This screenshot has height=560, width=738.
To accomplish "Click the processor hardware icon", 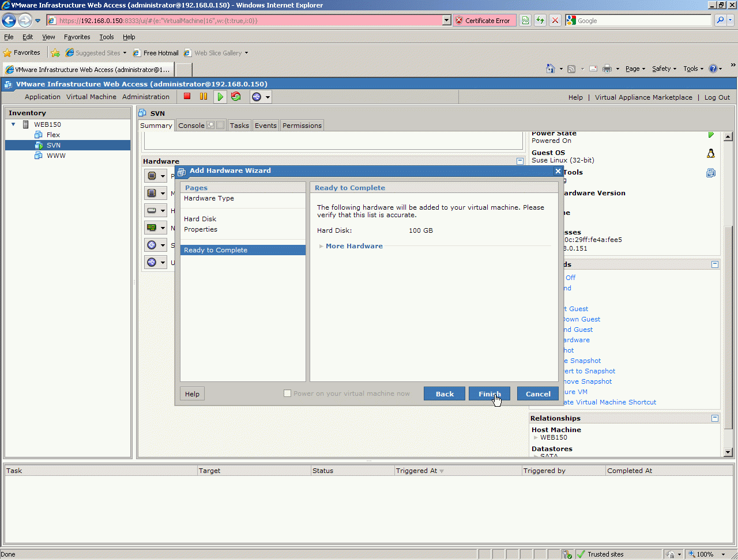I will [x=152, y=176].
